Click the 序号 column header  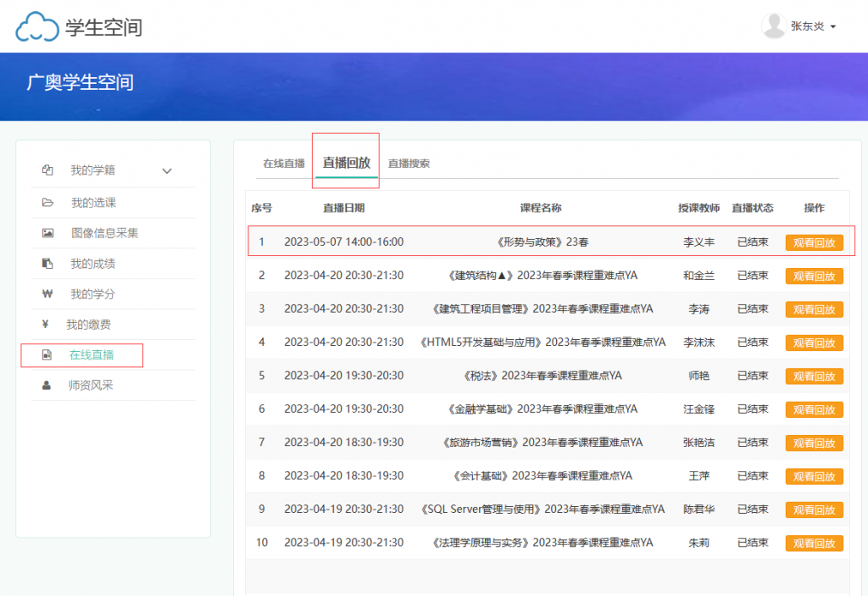pyautogui.click(x=261, y=209)
